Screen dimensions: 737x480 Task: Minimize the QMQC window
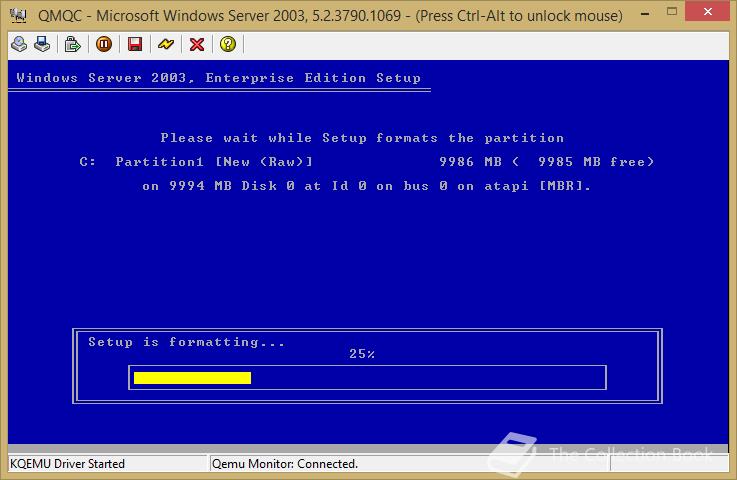pyautogui.click(x=645, y=14)
